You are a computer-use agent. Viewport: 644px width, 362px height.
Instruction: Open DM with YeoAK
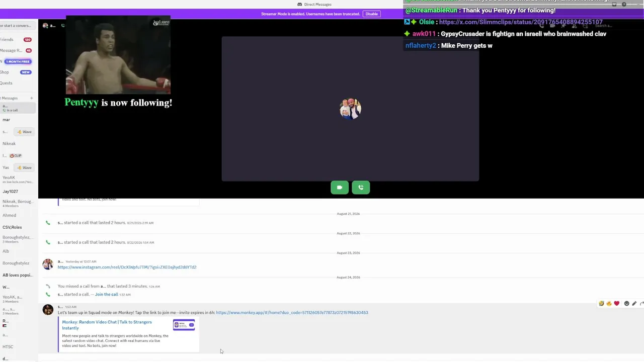pyautogui.click(x=18, y=179)
